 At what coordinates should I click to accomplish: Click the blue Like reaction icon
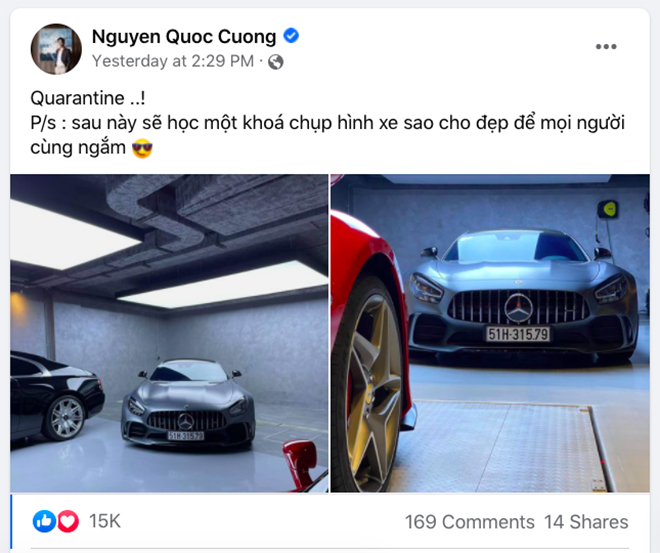click(x=44, y=521)
